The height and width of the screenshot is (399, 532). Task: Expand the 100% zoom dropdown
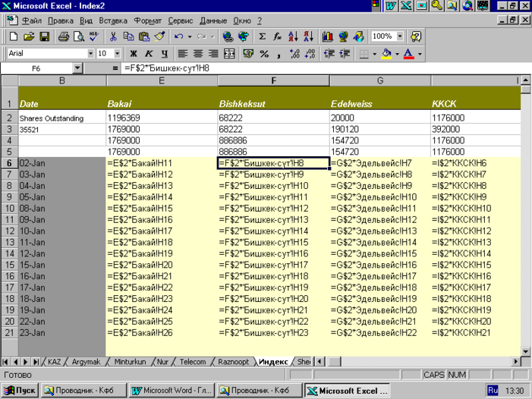[x=399, y=36]
